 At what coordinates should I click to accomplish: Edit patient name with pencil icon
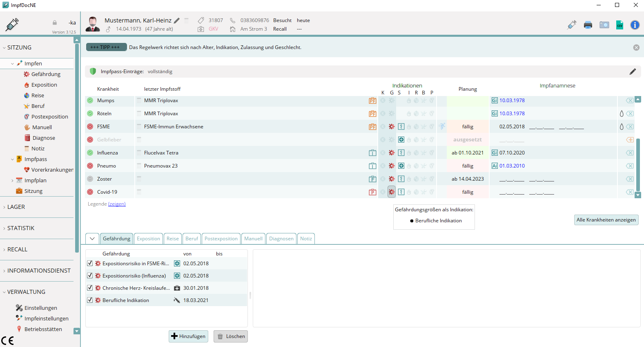(x=177, y=20)
